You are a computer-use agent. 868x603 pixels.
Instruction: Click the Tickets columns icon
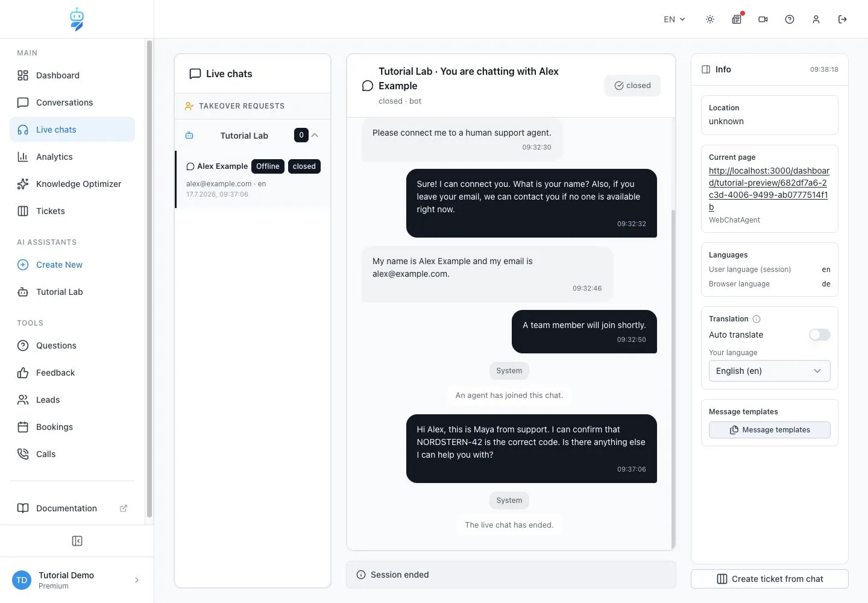[x=23, y=211]
